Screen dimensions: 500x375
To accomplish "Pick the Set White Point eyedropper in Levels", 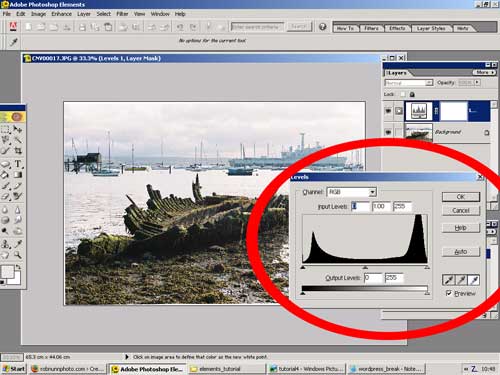I will coord(474,280).
